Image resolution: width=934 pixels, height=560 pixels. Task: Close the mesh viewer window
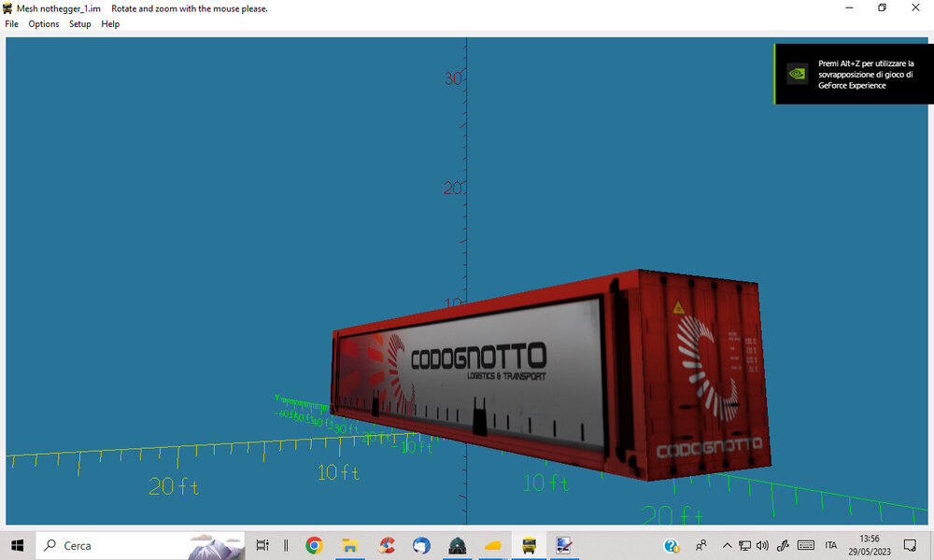coord(915,7)
